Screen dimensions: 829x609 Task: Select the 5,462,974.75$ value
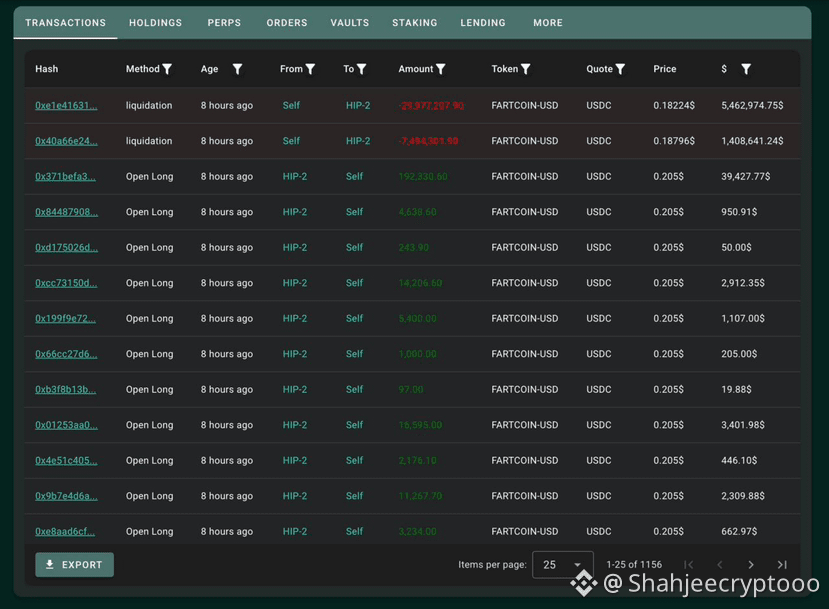click(752, 105)
